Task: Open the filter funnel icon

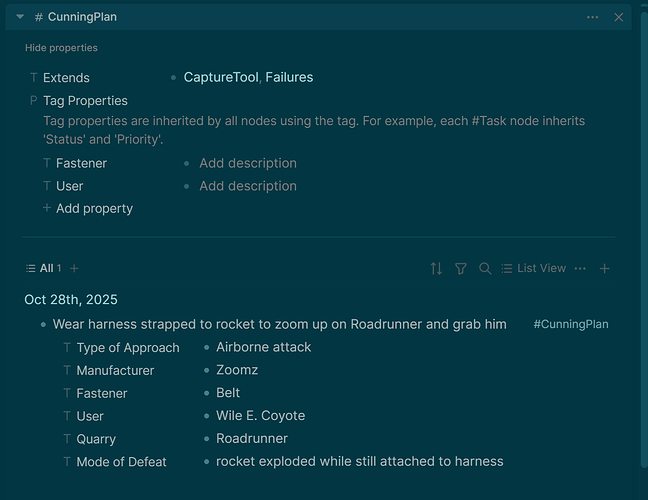Action: coord(461,268)
